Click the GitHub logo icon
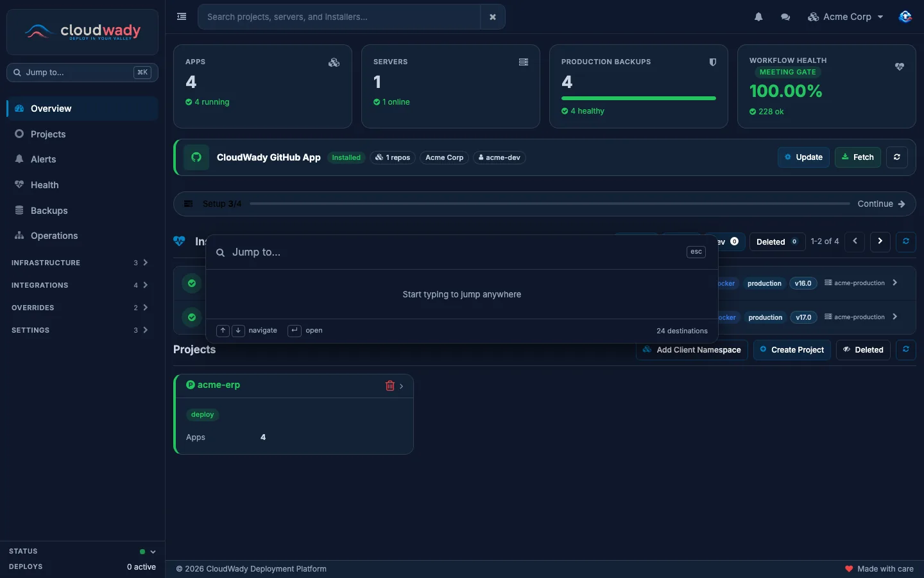 (x=196, y=157)
